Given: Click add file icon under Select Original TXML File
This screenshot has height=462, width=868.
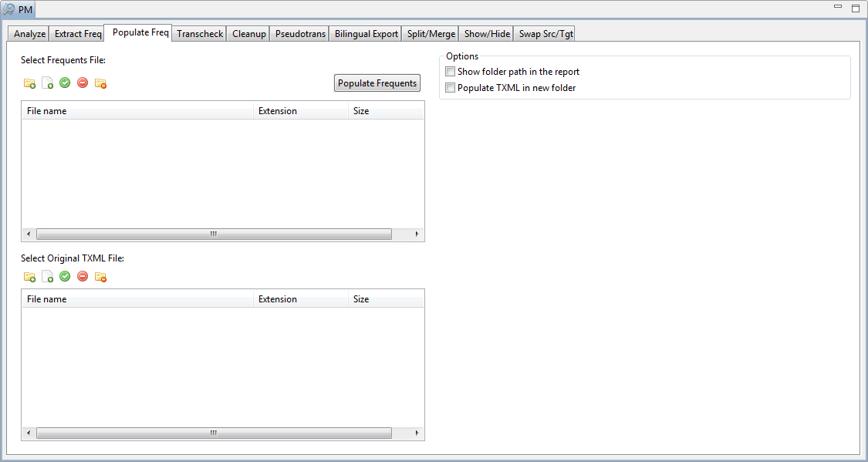Looking at the screenshot, I should (x=47, y=277).
